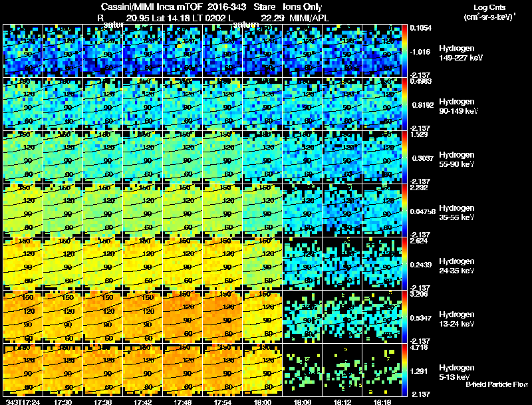532x405 pixels.
Task: Click the Hydrogen 35-55 keV row label
Action: [x=457, y=213]
